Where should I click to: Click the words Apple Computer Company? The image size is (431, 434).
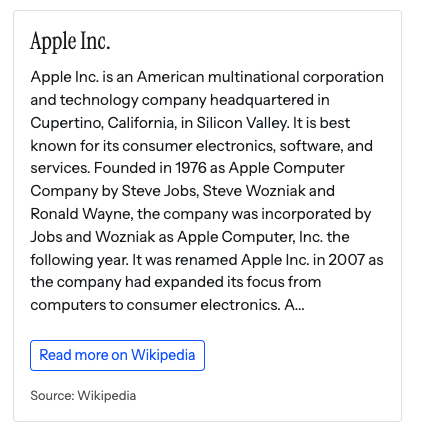(187, 179)
